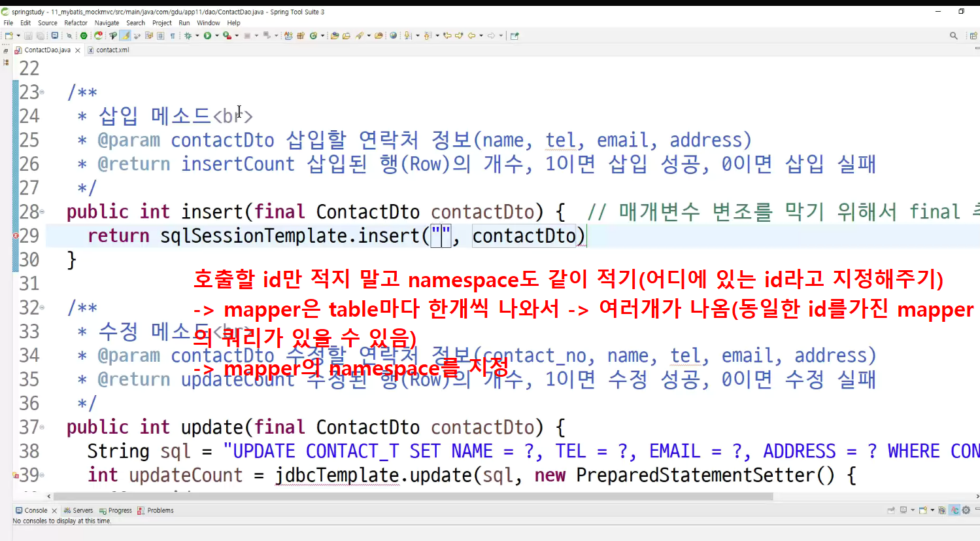Viewport: 980px width, 541px height.
Task: Open the Source menu
Action: coord(48,23)
